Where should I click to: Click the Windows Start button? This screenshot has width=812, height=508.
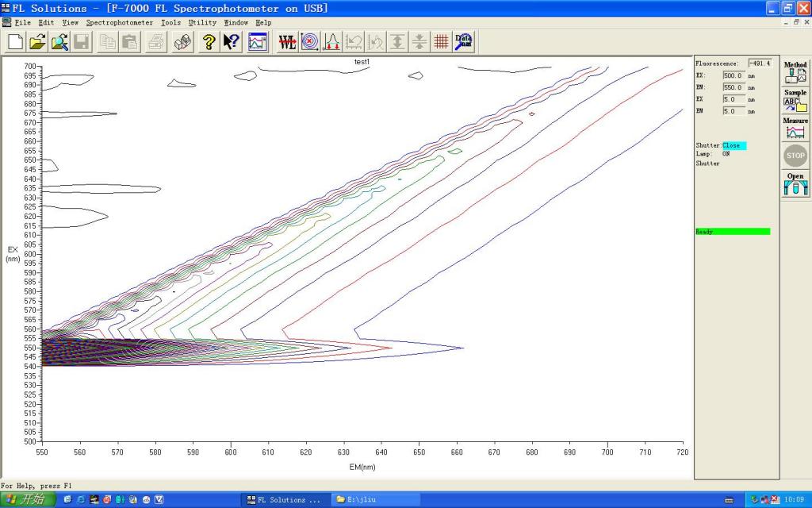pos(28,499)
